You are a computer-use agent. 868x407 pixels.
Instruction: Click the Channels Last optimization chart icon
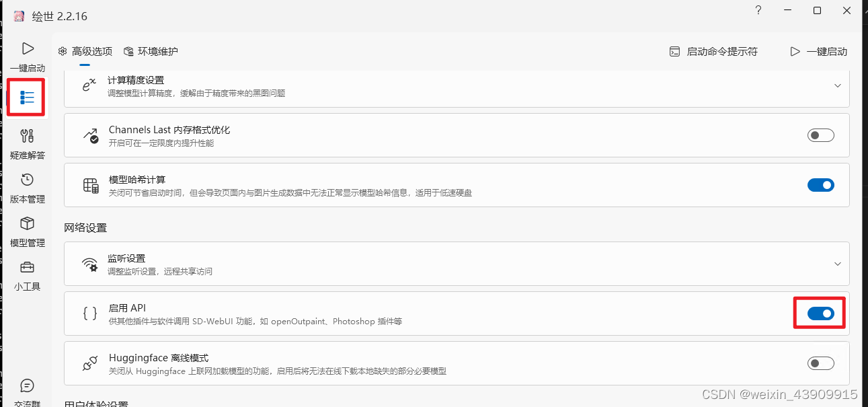[x=91, y=135]
